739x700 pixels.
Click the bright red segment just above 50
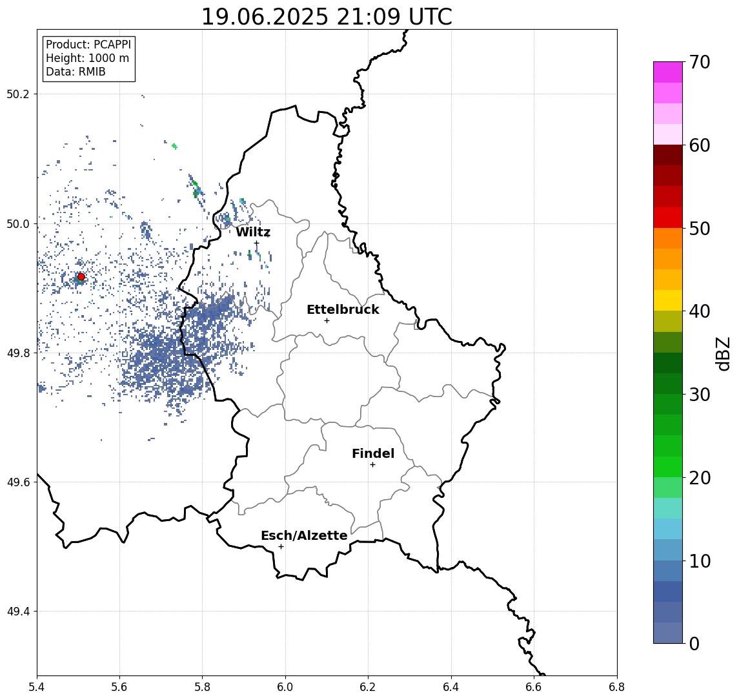click(x=668, y=218)
